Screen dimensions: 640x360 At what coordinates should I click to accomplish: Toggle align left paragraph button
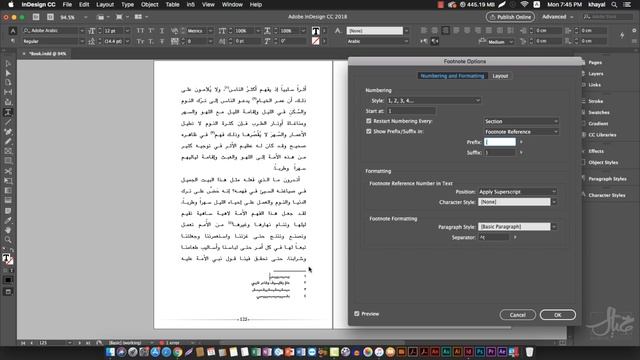point(424,31)
